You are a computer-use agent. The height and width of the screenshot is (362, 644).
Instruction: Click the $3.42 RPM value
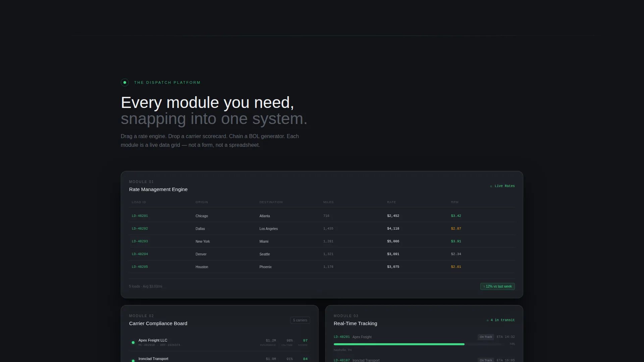pyautogui.click(x=456, y=216)
